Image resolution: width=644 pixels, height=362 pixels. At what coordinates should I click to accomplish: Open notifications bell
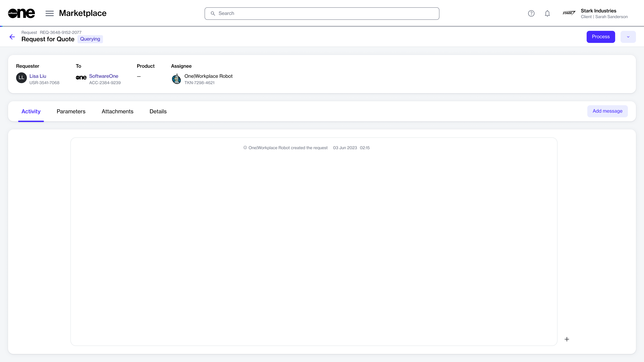click(547, 13)
